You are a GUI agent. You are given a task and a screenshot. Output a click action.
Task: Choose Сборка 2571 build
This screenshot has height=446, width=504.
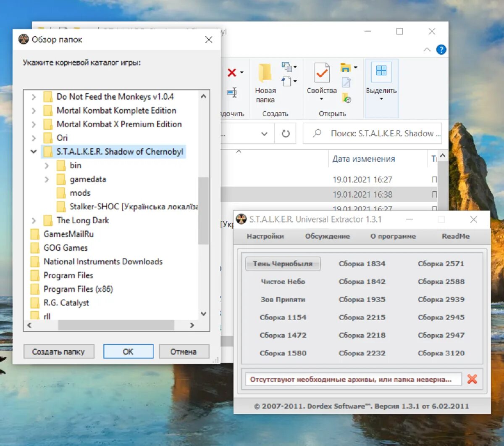[x=441, y=264]
